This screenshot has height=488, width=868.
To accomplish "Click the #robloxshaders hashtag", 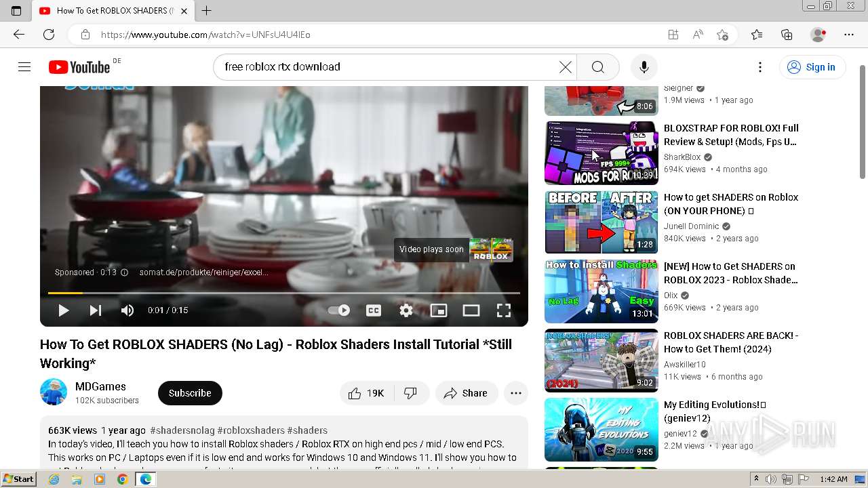I will (x=251, y=430).
